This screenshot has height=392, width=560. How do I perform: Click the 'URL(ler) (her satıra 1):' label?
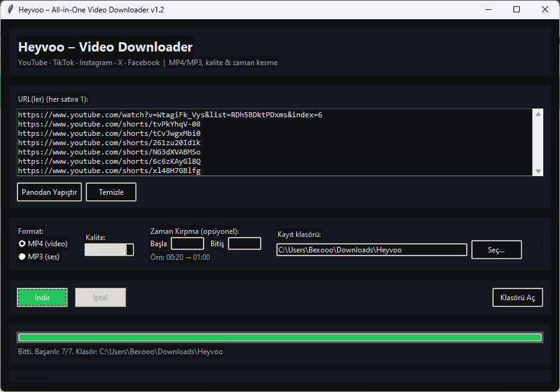[53, 99]
